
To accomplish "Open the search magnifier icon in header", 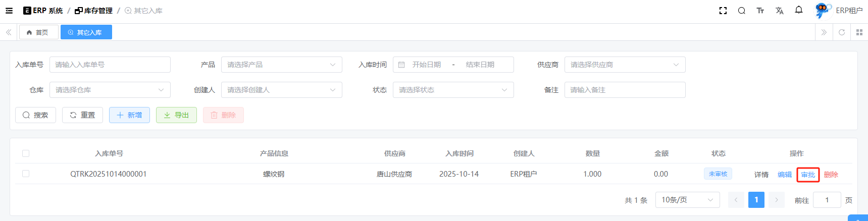I will click(741, 11).
